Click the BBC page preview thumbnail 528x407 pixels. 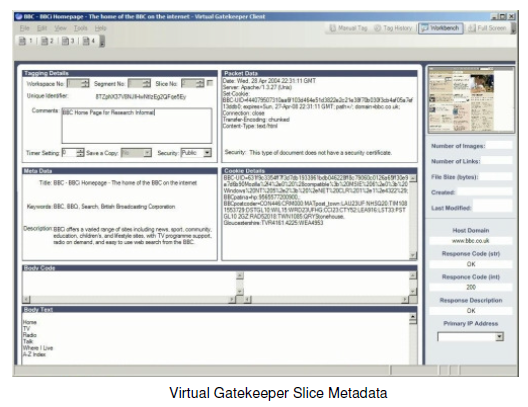471,100
